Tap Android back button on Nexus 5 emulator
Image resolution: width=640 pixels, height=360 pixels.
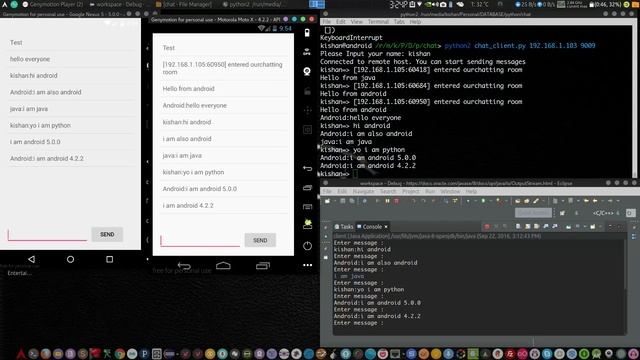(31, 259)
